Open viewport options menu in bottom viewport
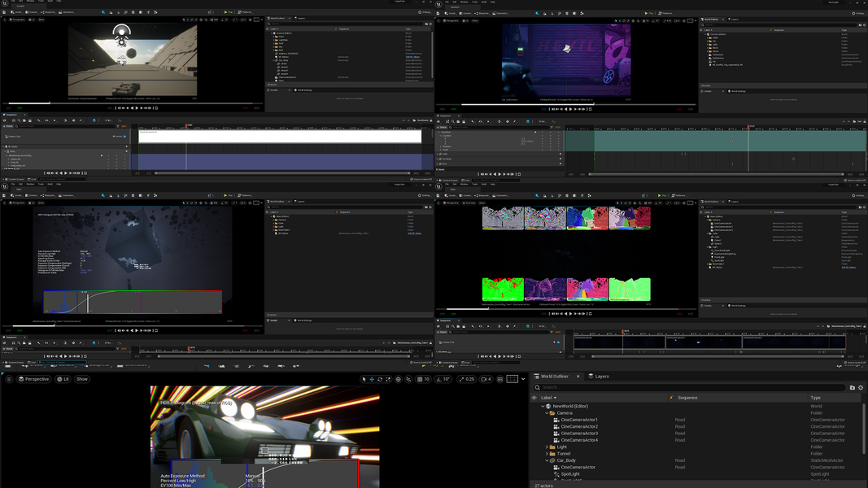 click(9, 379)
